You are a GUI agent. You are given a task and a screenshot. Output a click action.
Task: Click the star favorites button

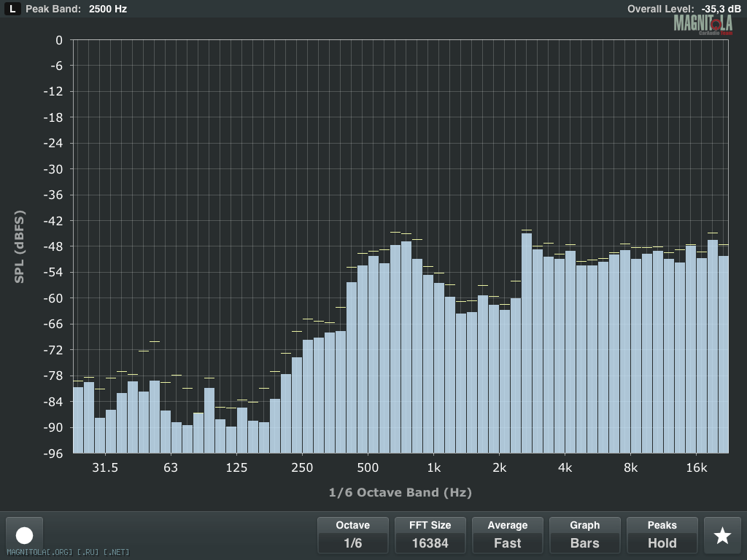point(722,535)
